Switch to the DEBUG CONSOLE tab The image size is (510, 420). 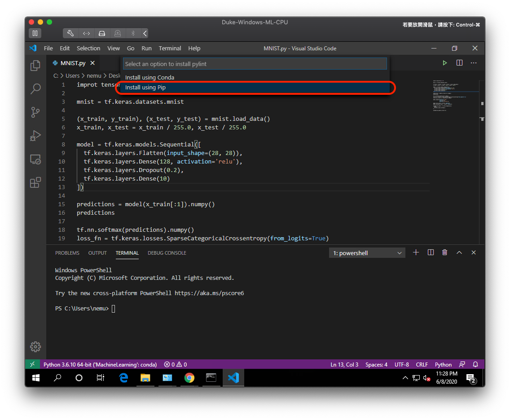167,252
